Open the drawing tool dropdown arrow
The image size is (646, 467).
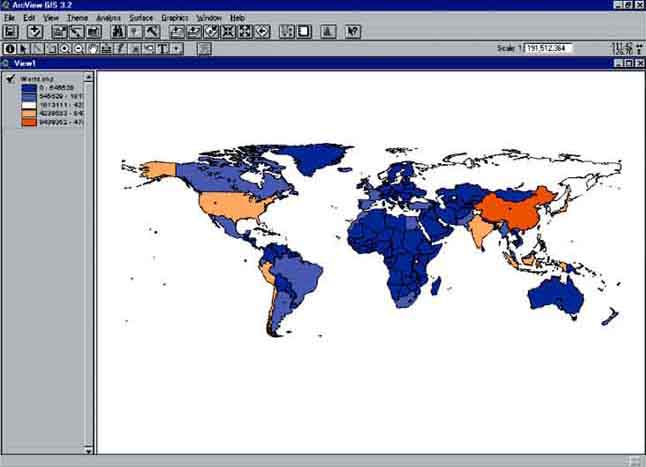[177, 48]
